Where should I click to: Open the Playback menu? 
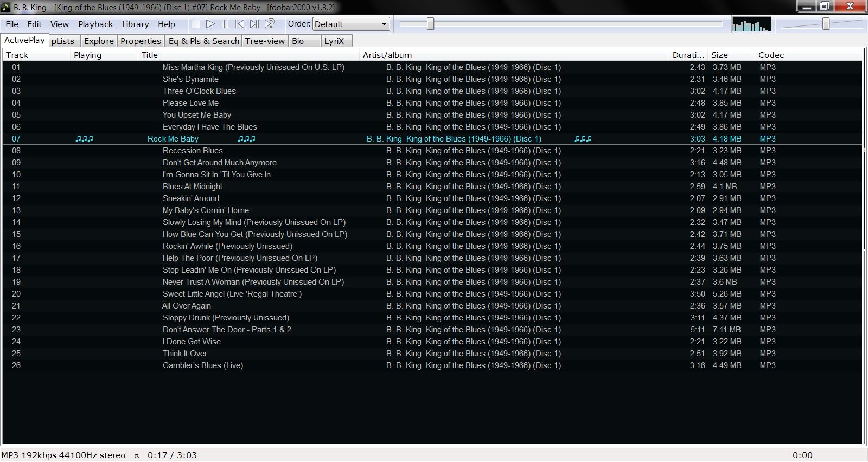[95, 24]
